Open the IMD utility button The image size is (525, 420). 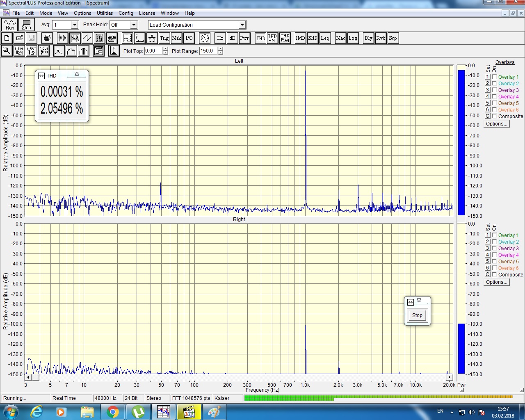pos(300,38)
